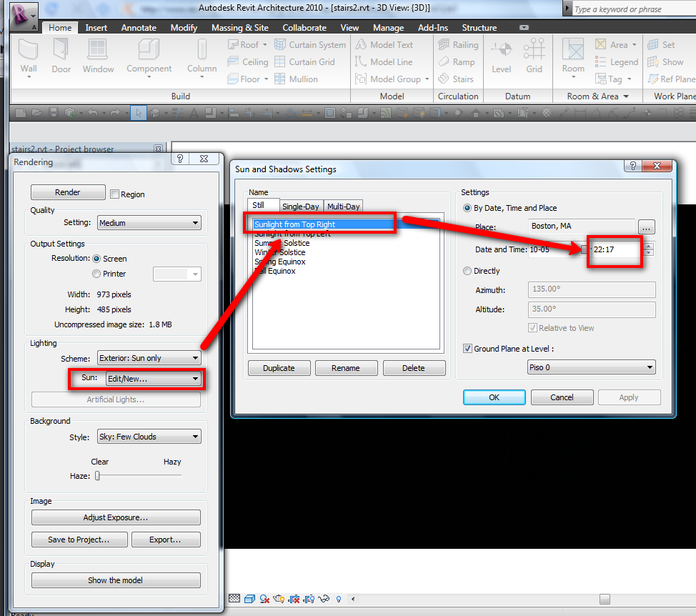Expand the Tag dropdown arrow
Image resolution: width=696 pixels, height=616 pixels.
point(629,79)
